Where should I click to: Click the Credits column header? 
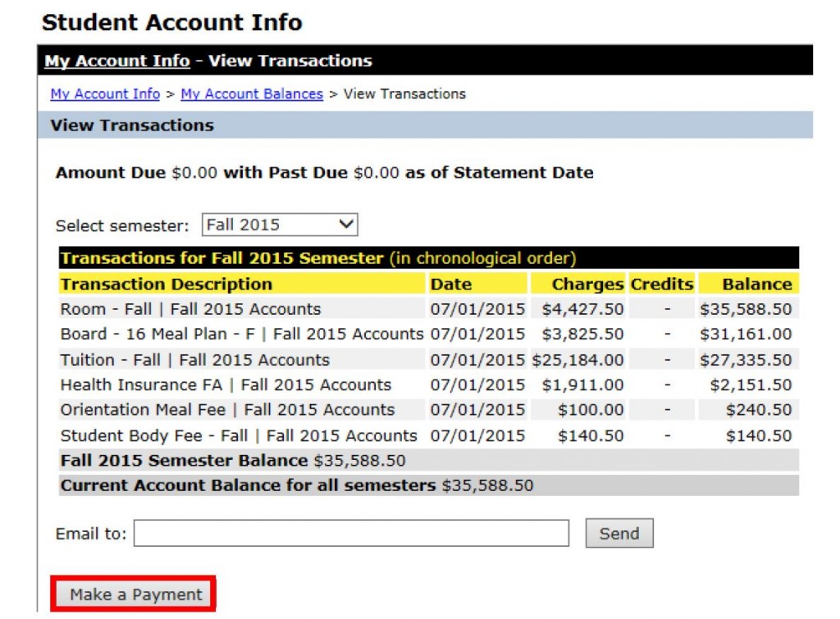pos(661,284)
